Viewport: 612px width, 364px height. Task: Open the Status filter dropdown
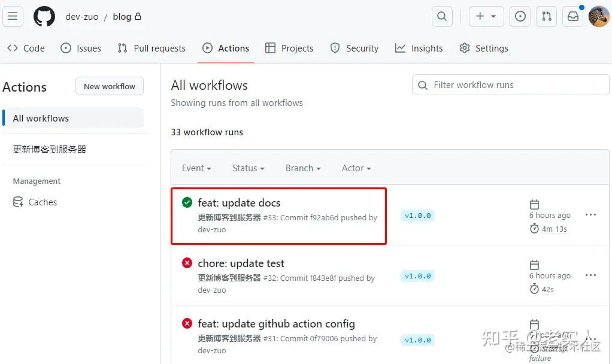(247, 168)
